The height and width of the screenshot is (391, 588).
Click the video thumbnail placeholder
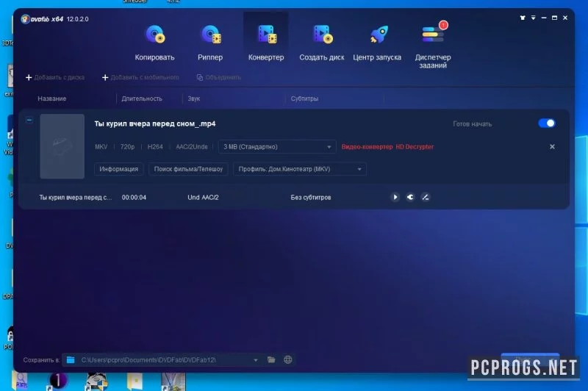pyautogui.click(x=62, y=146)
